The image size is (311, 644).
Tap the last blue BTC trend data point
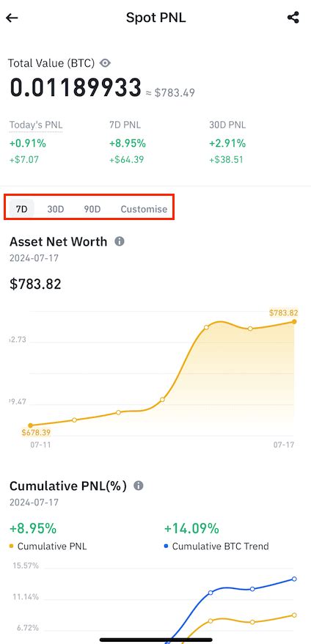tap(294, 579)
